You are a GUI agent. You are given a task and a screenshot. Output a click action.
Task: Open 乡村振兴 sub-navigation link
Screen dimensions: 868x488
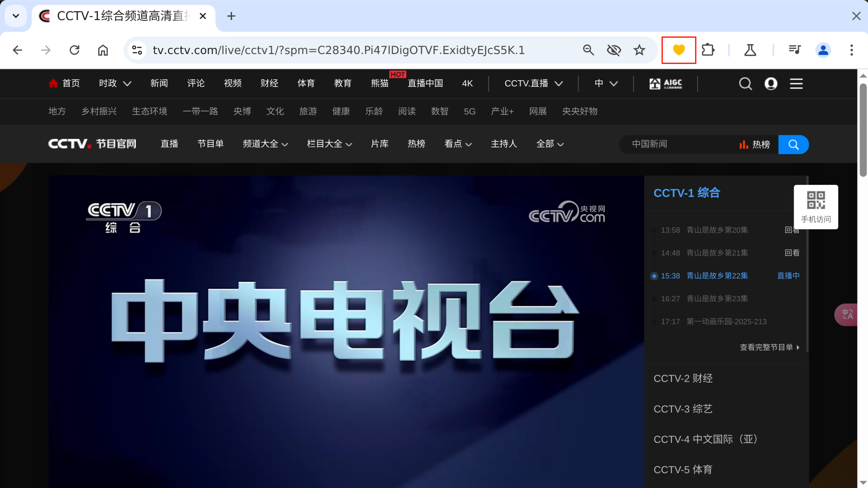(99, 111)
